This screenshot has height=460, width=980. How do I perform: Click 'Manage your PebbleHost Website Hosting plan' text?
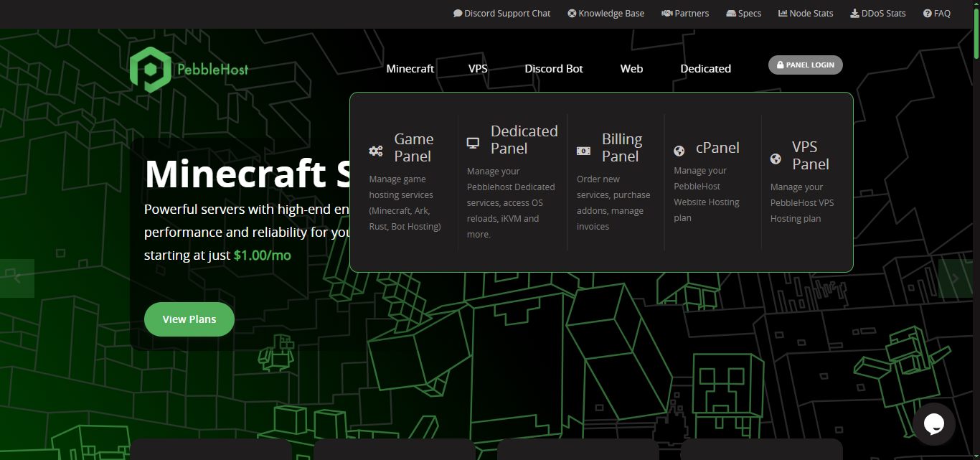(x=707, y=194)
